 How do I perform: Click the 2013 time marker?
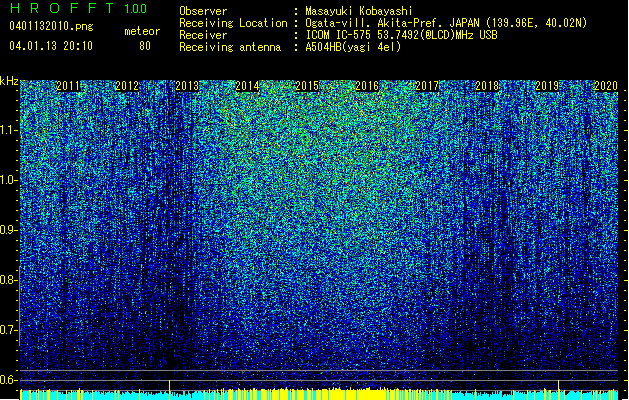(187, 86)
